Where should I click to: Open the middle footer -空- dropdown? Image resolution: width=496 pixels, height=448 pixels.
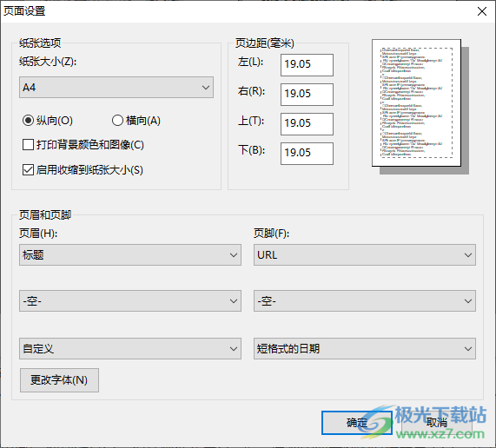pos(365,301)
